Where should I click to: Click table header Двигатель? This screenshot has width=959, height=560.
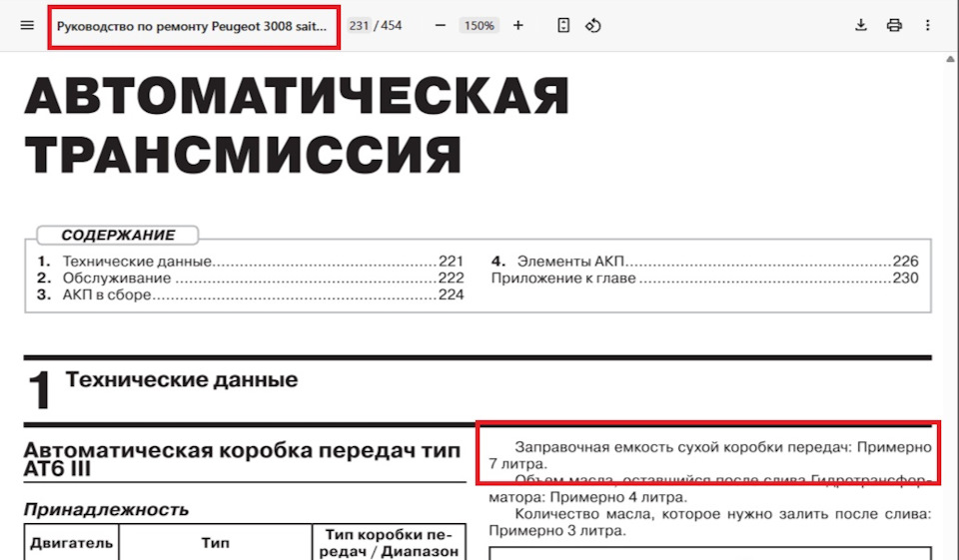72,543
